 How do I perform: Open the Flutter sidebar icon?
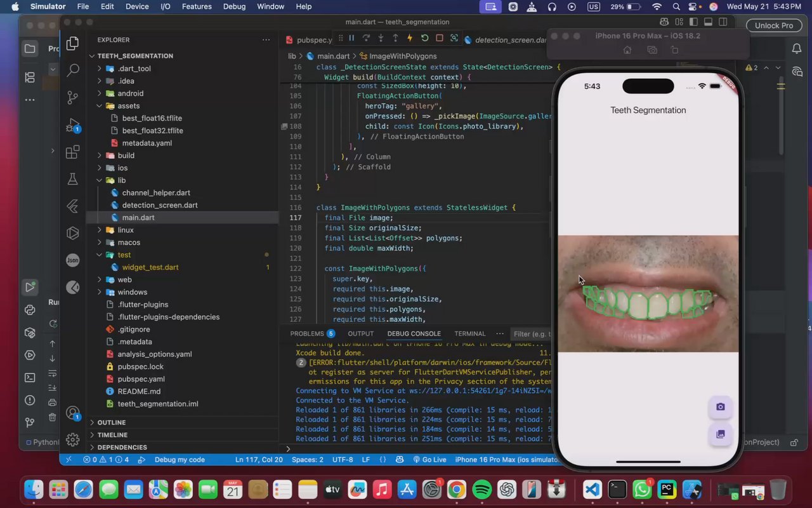pos(73,206)
